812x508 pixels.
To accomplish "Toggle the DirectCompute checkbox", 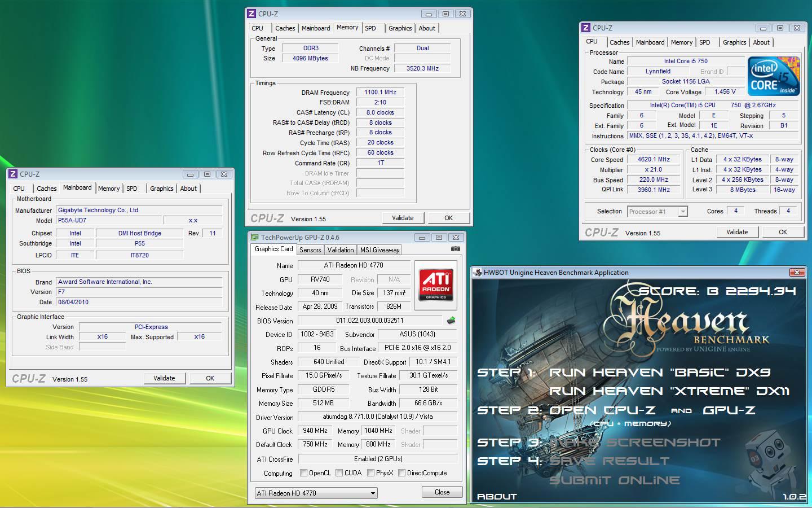I will 401,473.
